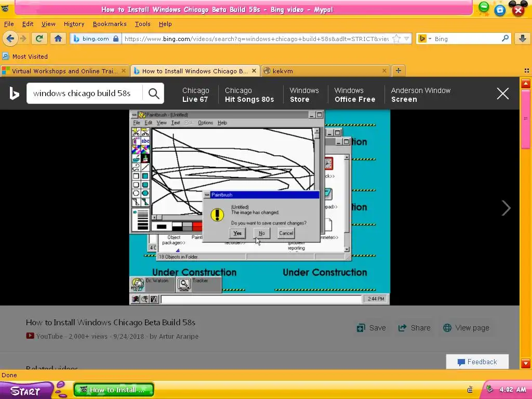
Task: Open the Bookmarks menu
Action: click(x=110, y=24)
